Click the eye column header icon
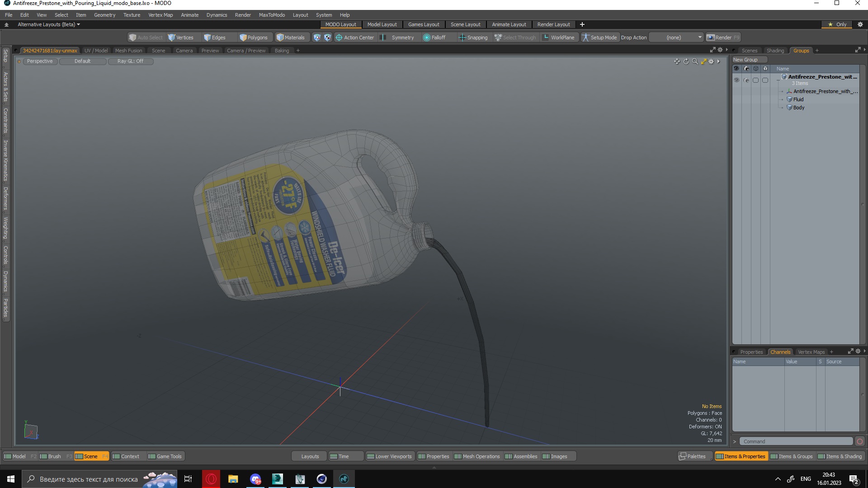This screenshot has width=868, height=488. click(x=736, y=69)
